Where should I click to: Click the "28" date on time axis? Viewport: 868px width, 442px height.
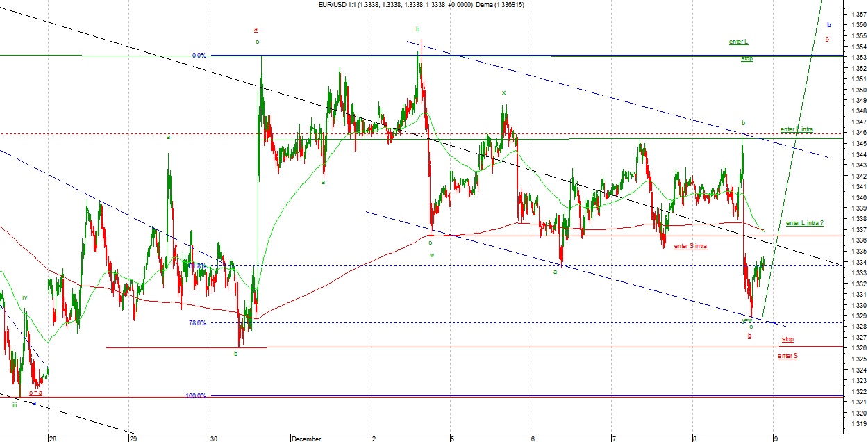click(x=52, y=439)
